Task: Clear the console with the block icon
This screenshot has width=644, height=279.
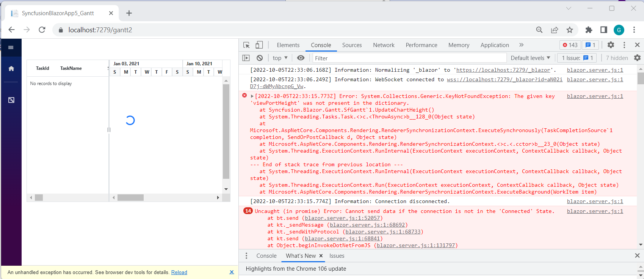Action: [260, 58]
